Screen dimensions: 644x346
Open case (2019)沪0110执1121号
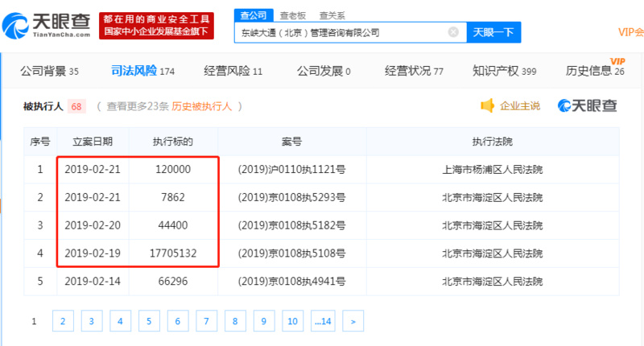(291, 170)
